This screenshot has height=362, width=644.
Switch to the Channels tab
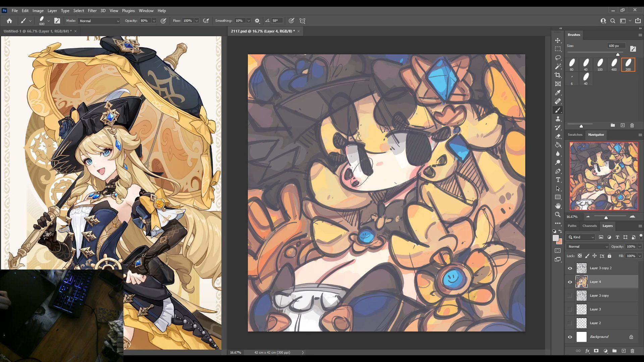click(589, 226)
